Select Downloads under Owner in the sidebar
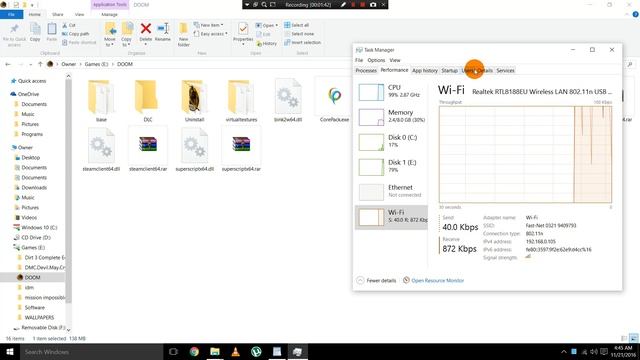This screenshot has height=360, width=640. coord(34,187)
